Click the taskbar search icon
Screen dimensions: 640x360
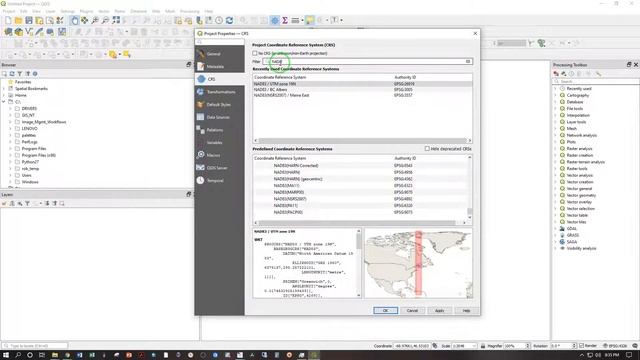[18, 355]
